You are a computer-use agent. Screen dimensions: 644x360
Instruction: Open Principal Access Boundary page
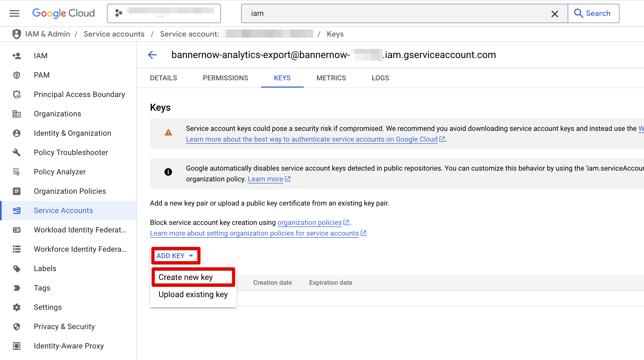click(x=79, y=94)
